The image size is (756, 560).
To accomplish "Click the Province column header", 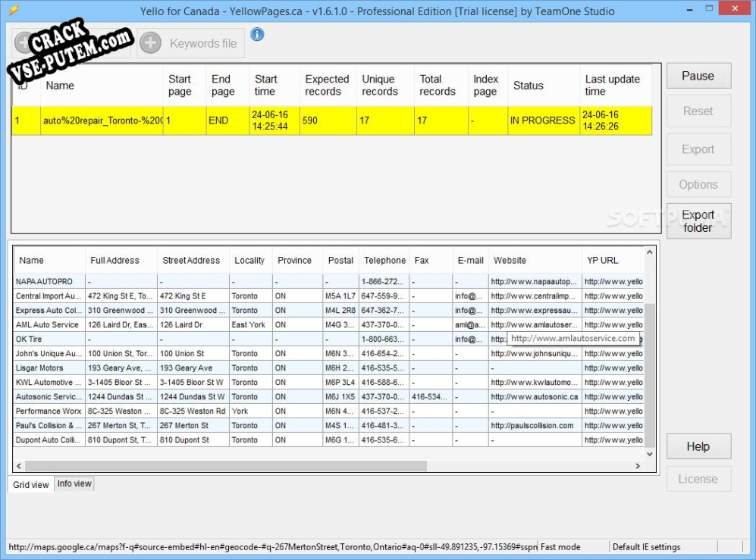I will point(297,260).
